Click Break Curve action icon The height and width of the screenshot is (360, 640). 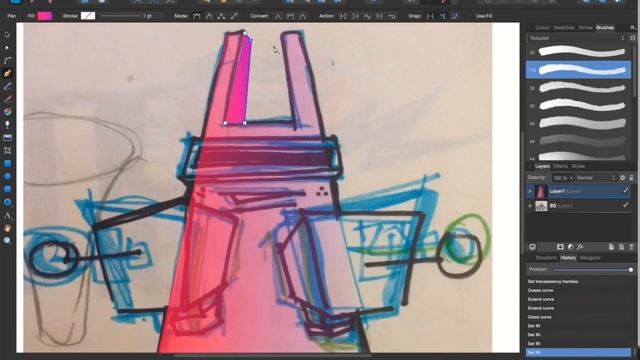click(x=343, y=16)
